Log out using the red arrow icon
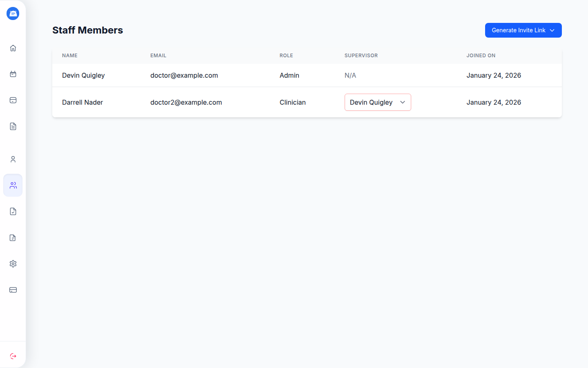Viewport: 588px width, 368px height. point(13,356)
